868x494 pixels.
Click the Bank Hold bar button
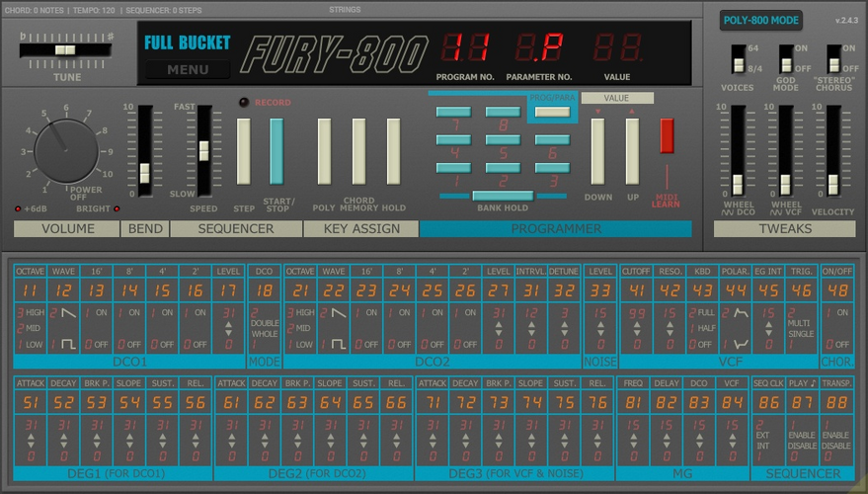point(503,196)
